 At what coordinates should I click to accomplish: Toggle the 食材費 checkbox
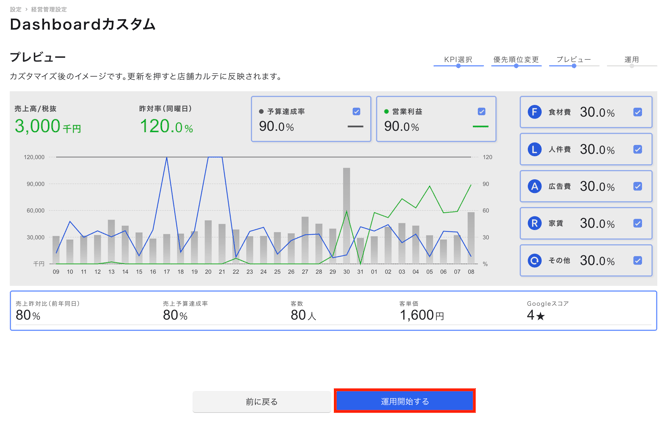tap(637, 112)
